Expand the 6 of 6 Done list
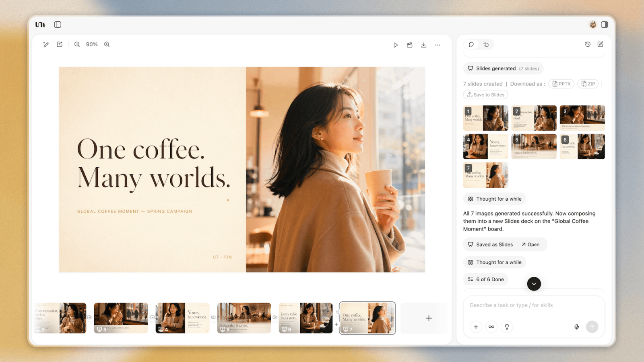This screenshot has height=362, width=644. [x=486, y=279]
